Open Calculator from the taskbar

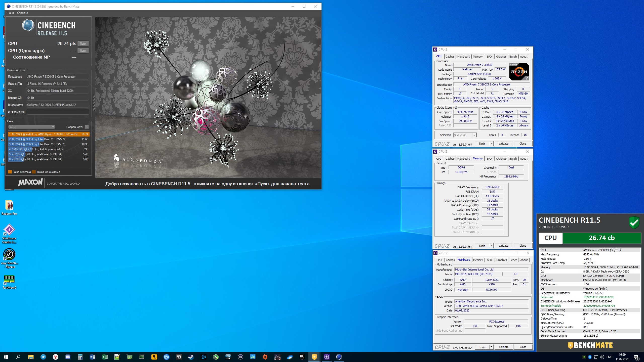(x=80, y=357)
